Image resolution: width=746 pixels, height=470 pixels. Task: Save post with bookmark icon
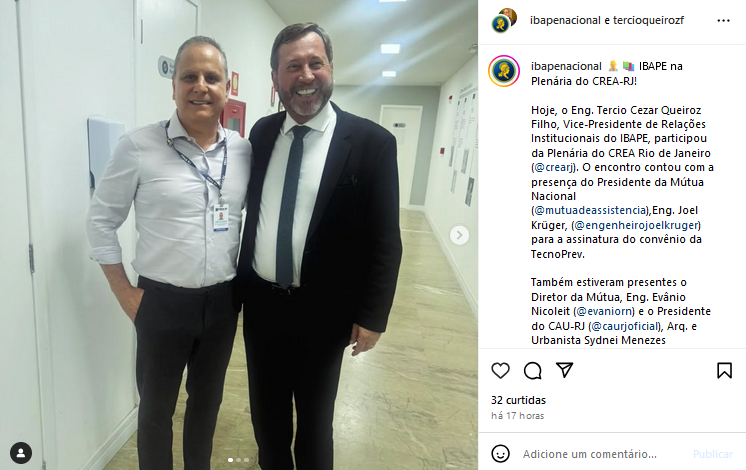pyautogui.click(x=724, y=371)
